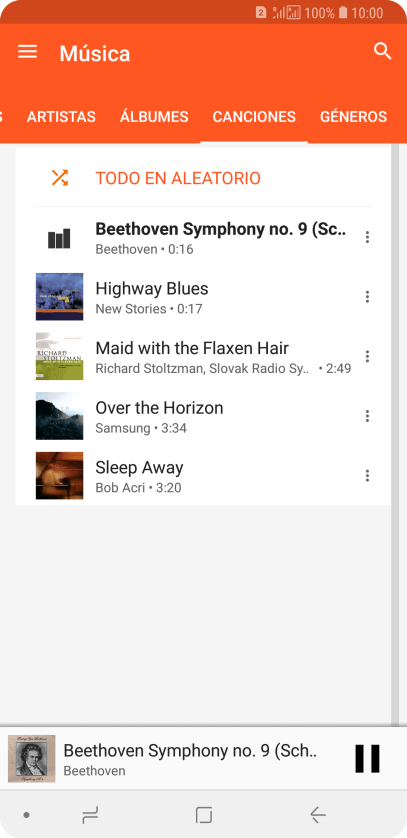
Task: Tap the Android home square button
Action: (x=204, y=815)
